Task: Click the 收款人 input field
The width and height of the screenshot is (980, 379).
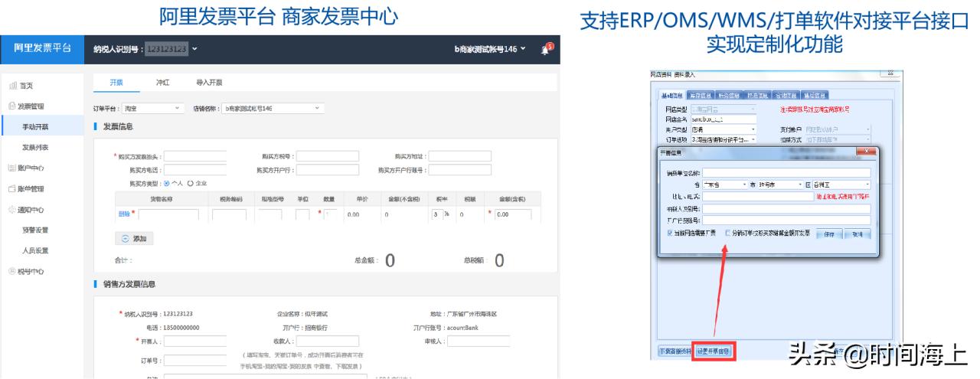Action: [328, 341]
